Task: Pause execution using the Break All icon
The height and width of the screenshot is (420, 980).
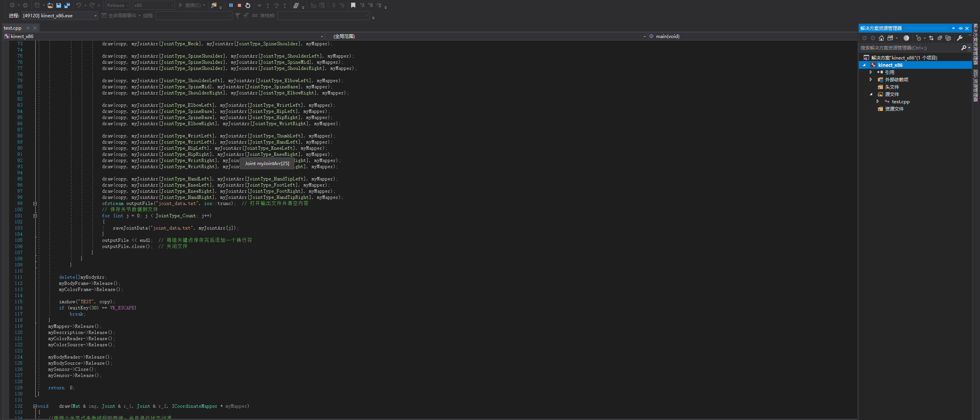Action: pyautogui.click(x=231, y=5)
